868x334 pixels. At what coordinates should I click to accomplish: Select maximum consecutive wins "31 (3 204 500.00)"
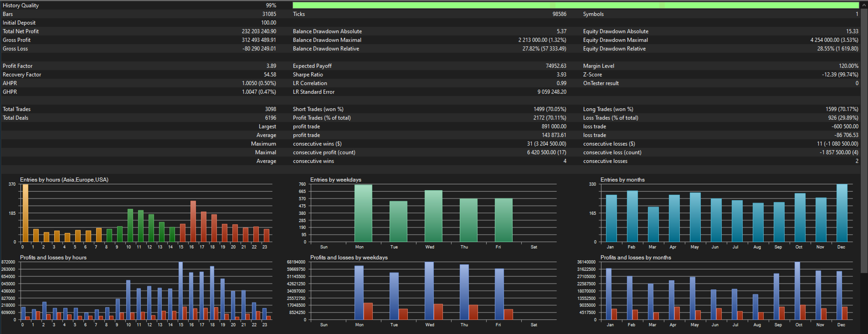click(547, 144)
